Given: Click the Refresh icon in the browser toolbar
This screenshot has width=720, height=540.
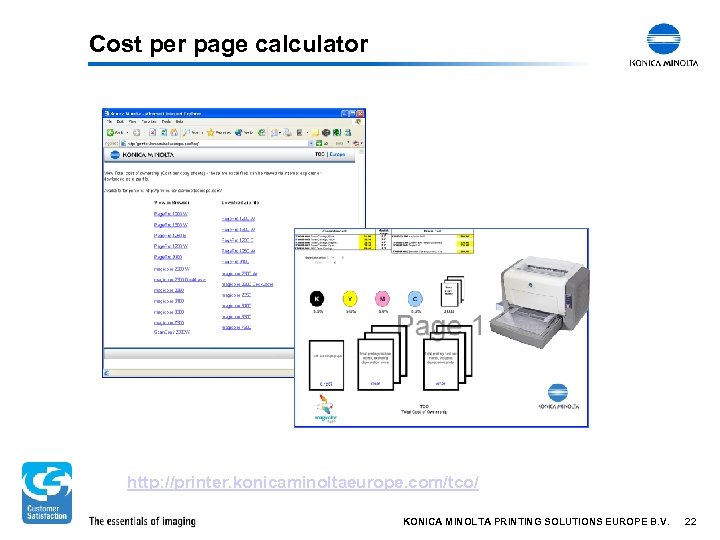Looking at the screenshot, I should pyautogui.click(x=163, y=133).
